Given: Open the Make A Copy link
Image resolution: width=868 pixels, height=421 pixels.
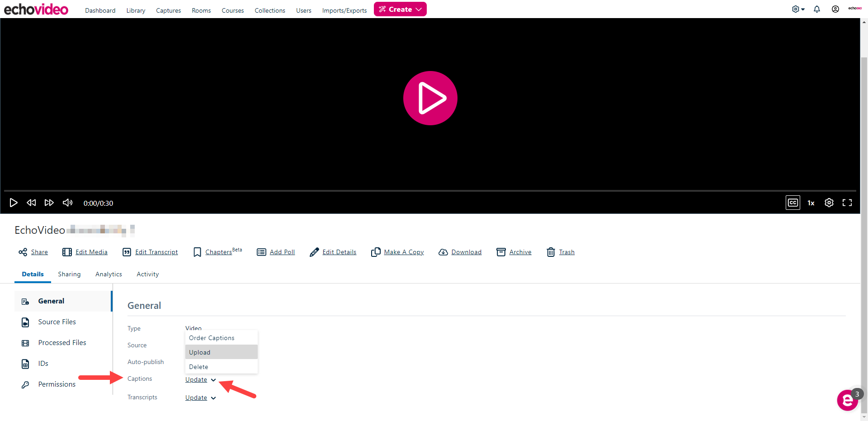Looking at the screenshot, I should [404, 252].
